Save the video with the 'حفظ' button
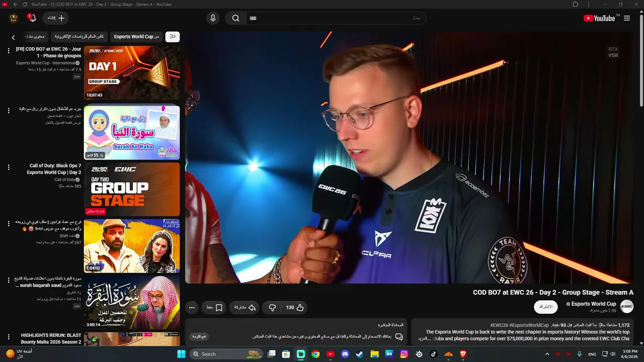This screenshot has width=644, height=362. (x=214, y=307)
